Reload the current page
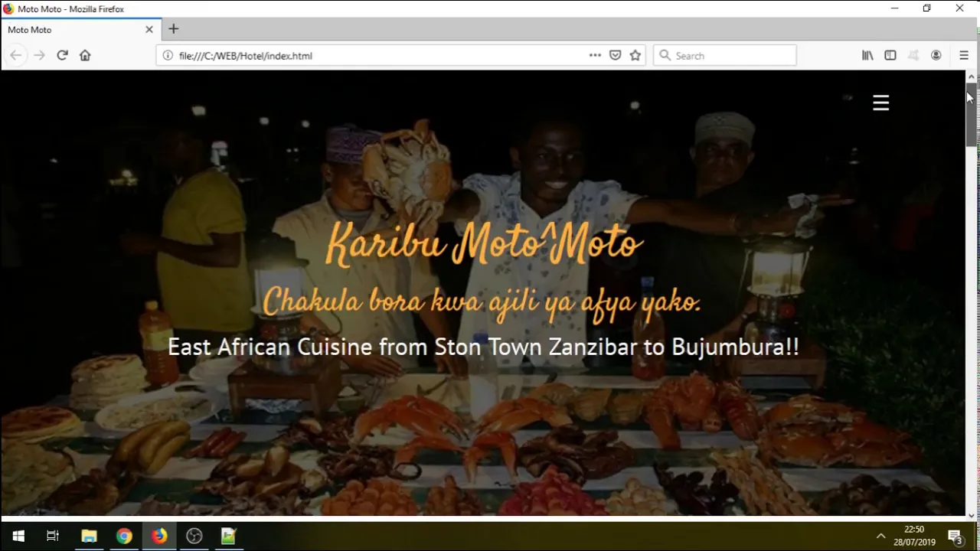 pos(62,55)
